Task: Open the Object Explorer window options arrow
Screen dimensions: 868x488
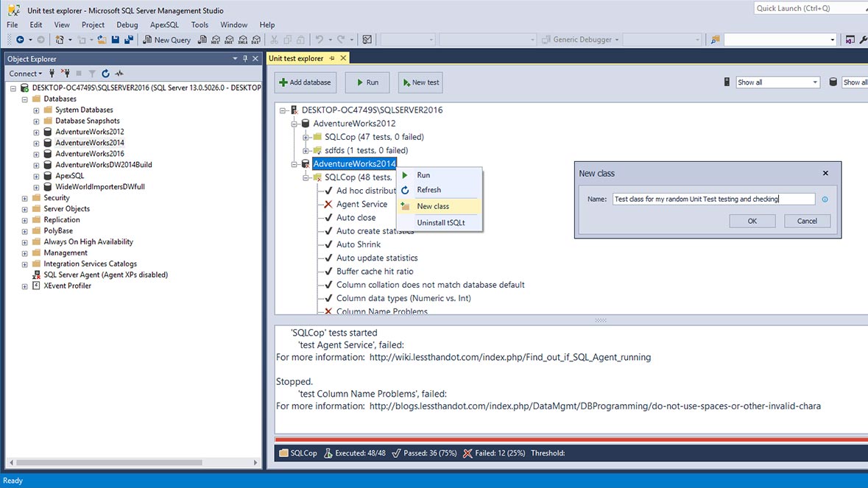Action: click(235, 59)
